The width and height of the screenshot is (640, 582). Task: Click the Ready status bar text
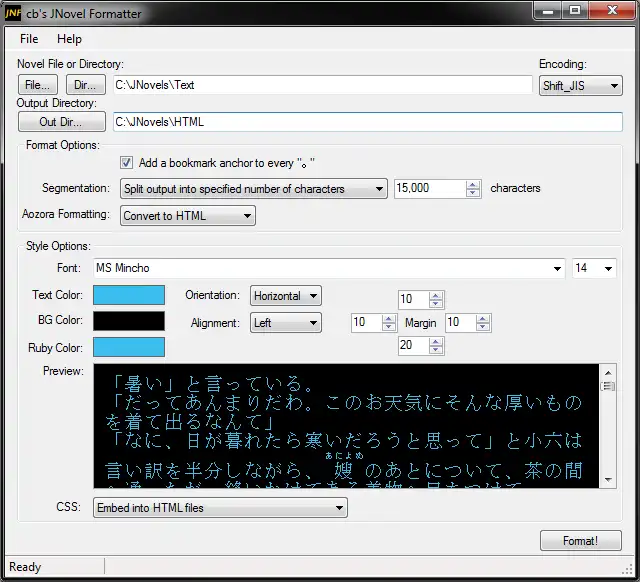(25, 567)
